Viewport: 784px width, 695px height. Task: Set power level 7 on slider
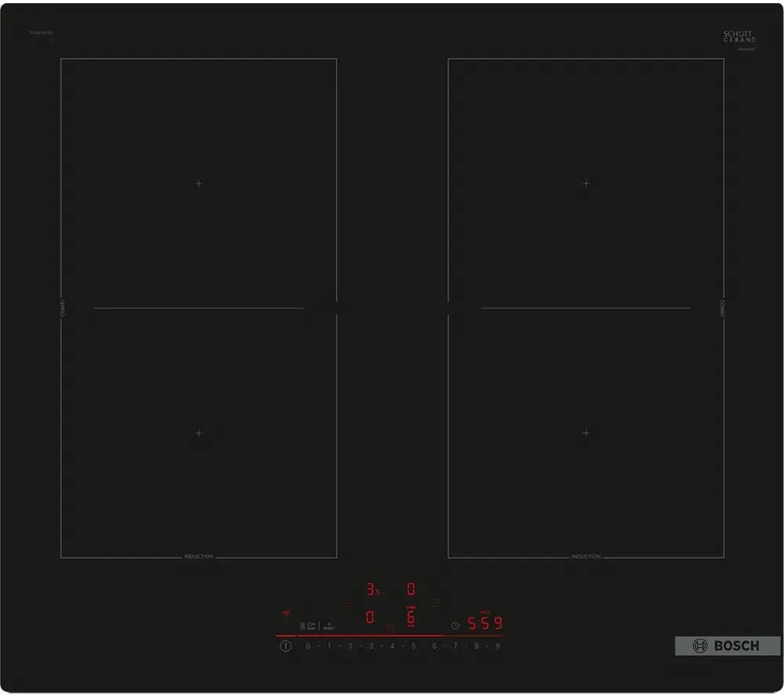pos(455,646)
